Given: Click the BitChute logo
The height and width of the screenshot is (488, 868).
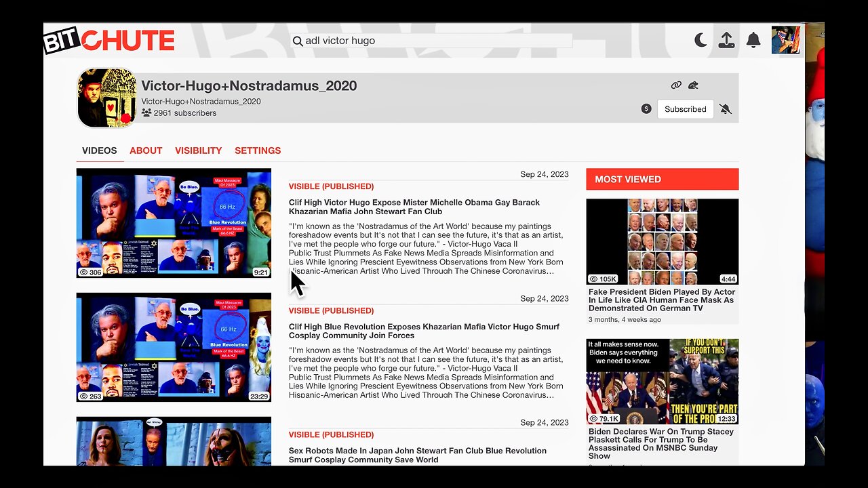Looking at the screenshot, I should point(109,41).
